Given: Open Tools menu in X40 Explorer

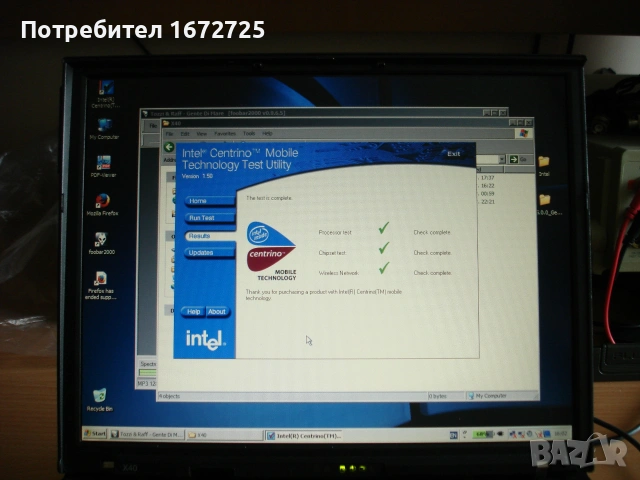Looking at the screenshot, I should [249, 133].
